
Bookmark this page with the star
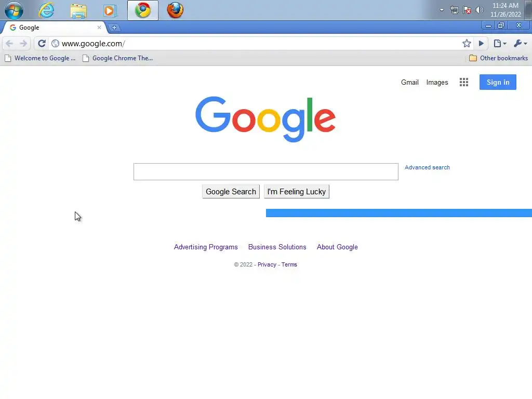click(467, 44)
